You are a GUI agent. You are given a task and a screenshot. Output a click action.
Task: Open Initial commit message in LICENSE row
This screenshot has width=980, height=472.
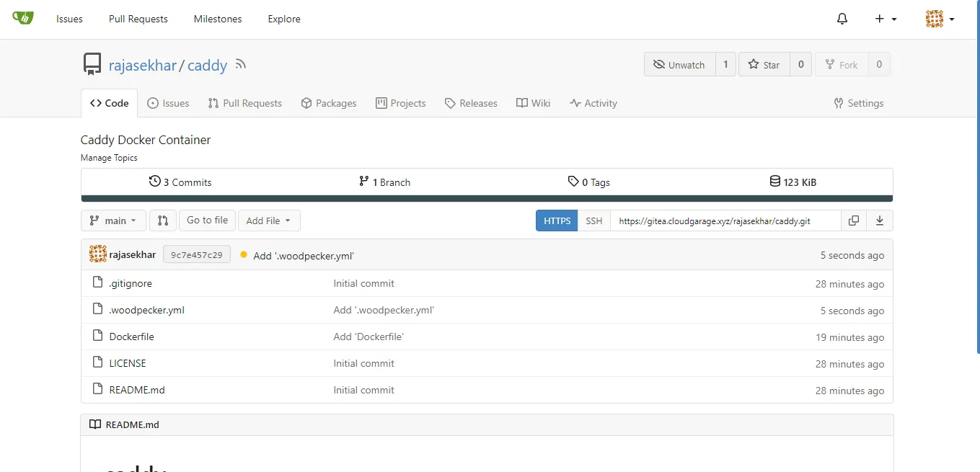point(364,363)
